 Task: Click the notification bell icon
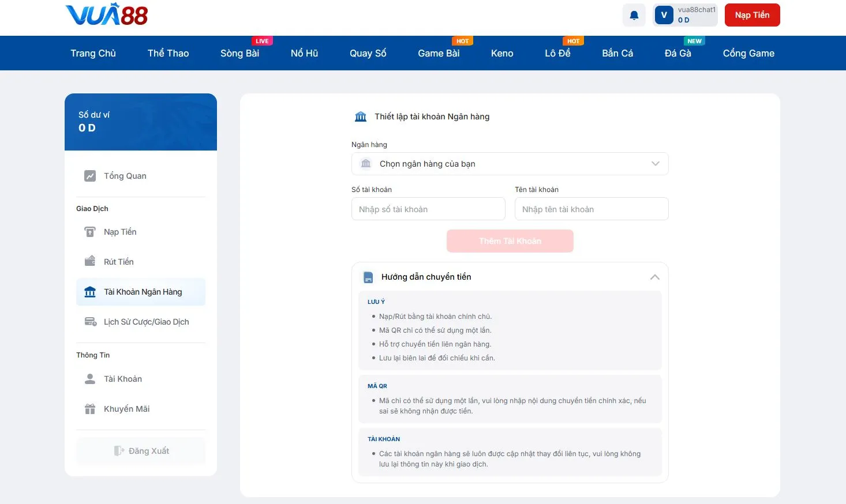[x=634, y=14]
